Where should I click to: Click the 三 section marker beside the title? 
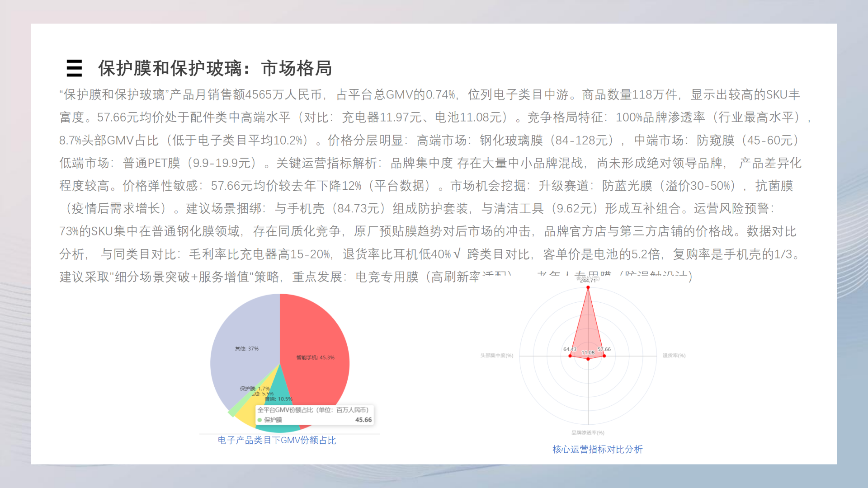tap(74, 68)
